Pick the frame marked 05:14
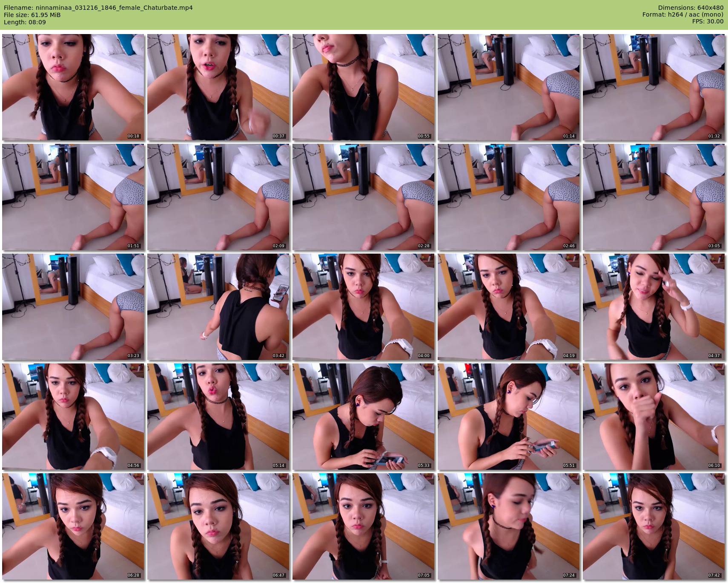The image size is (728, 583). (218, 417)
